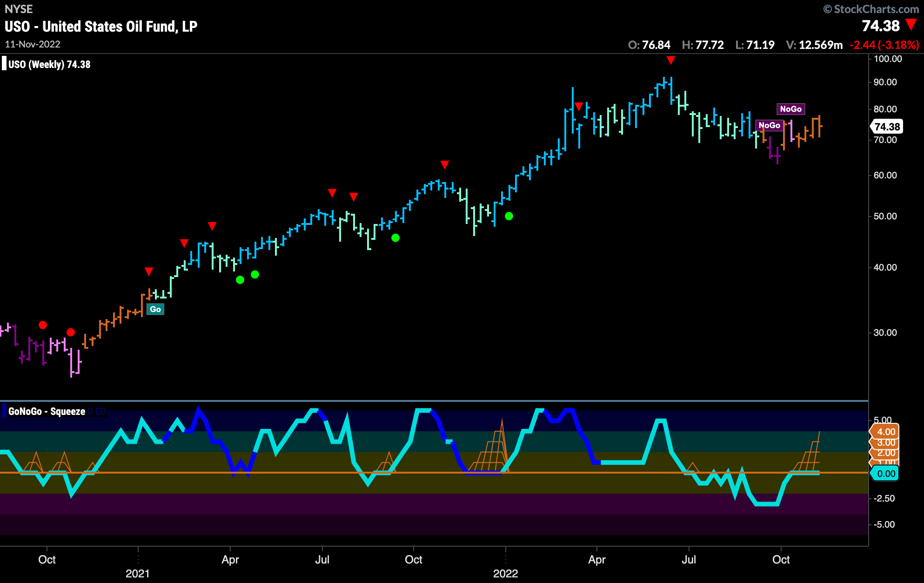The image size is (924, 583).
Task: Click the '-2.50' oscillator axis label
Action: click(884, 498)
